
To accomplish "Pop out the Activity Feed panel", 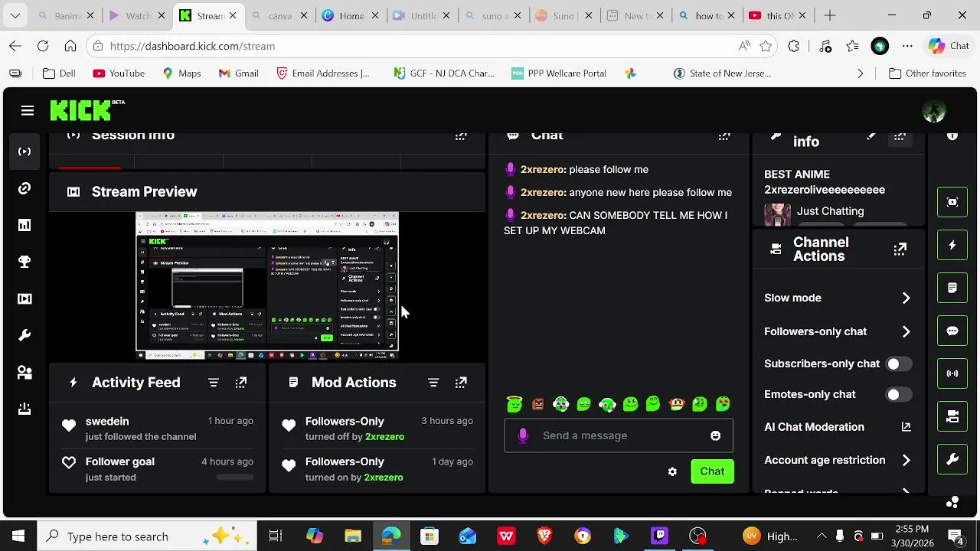I will click(x=241, y=383).
